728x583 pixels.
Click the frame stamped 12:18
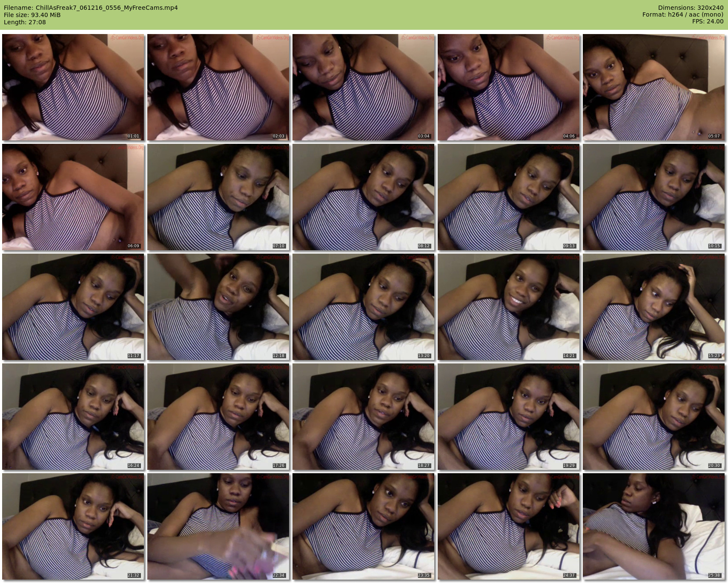click(218, 307)
